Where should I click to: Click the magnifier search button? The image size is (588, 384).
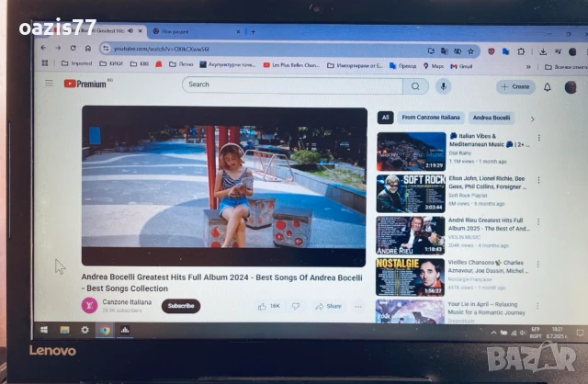click(415, 86)
